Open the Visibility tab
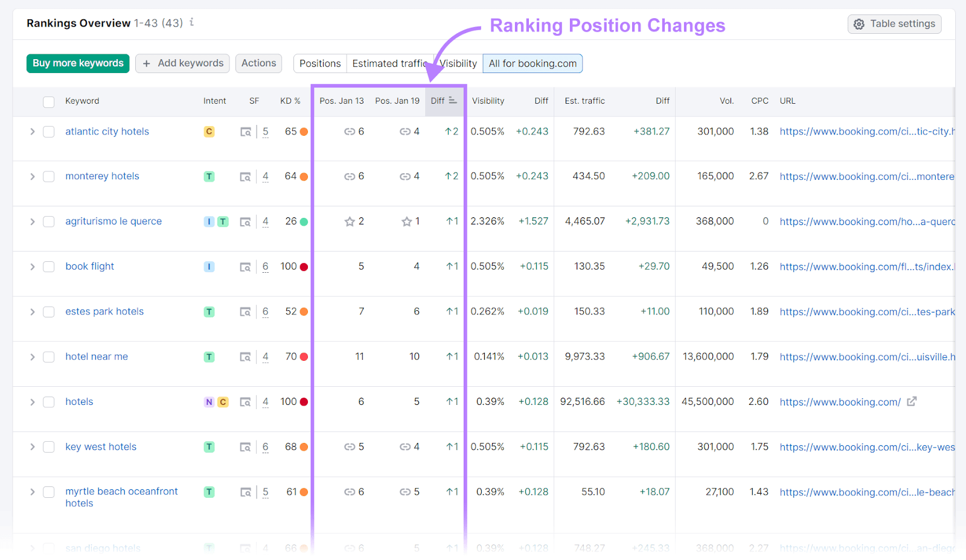 (x=458, y=63)
